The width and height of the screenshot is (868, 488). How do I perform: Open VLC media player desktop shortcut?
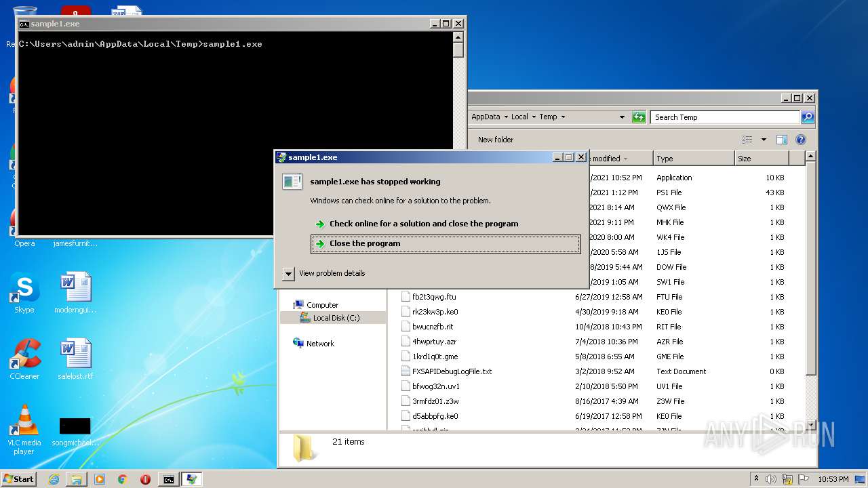pyautogui.click(x=24, y=430)
